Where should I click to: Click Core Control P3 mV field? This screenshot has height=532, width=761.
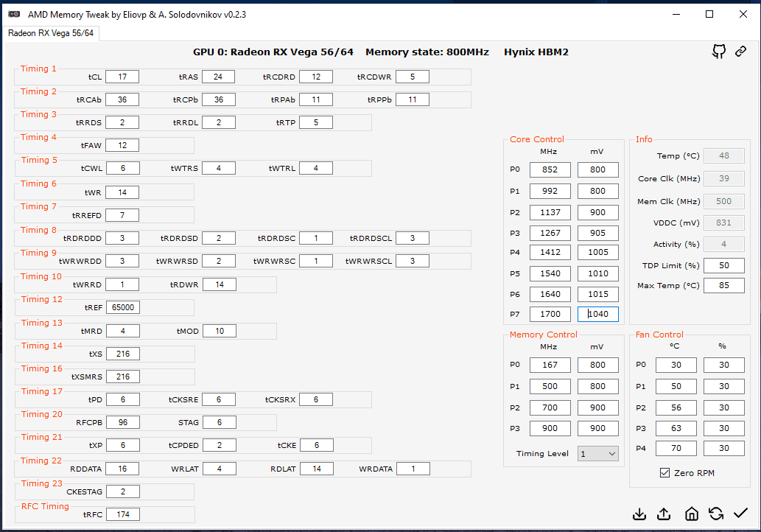[598, 233]
